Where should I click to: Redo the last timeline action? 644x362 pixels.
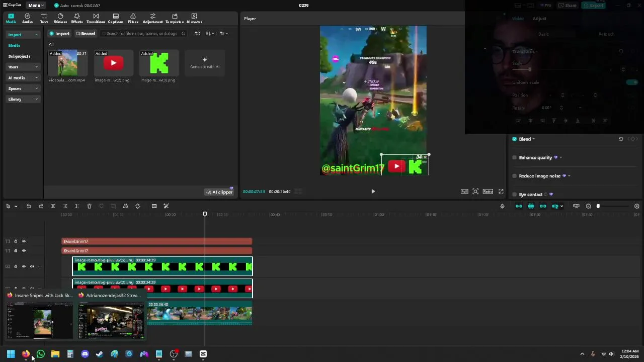pyautogui.click(x=41, y=206)
